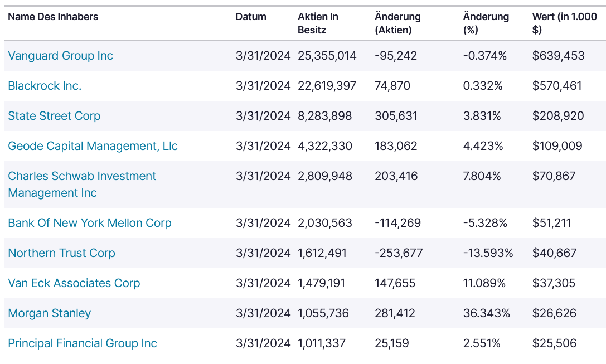Viewport: 606px width, 364px height.
Task: Click Northern Trust's -253,677 change cell
Action: point(399,253)
